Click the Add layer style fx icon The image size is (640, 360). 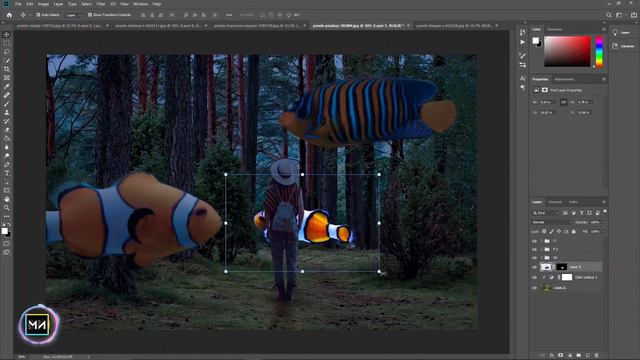551,355
